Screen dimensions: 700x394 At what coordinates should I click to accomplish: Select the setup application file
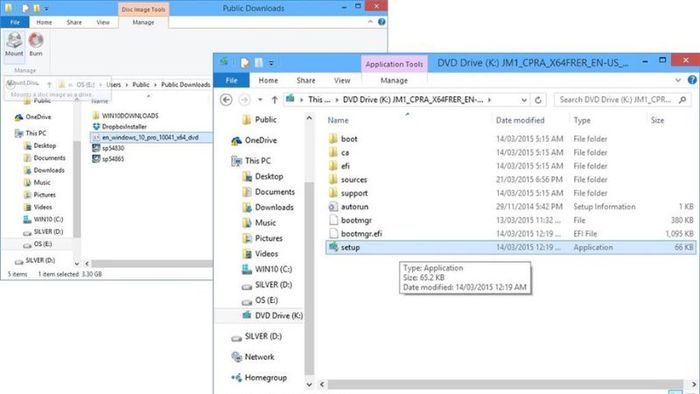511,247
